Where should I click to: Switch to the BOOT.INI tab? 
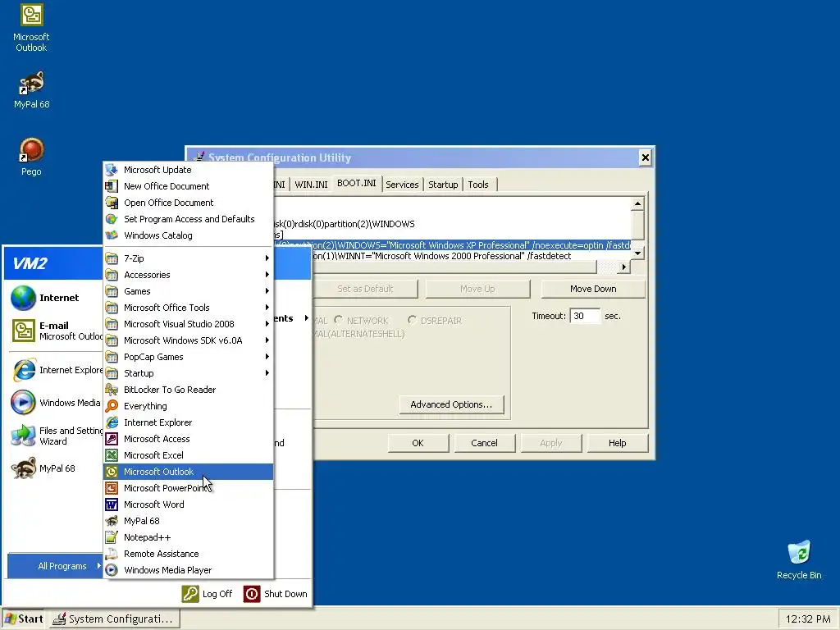coord(356,183)
